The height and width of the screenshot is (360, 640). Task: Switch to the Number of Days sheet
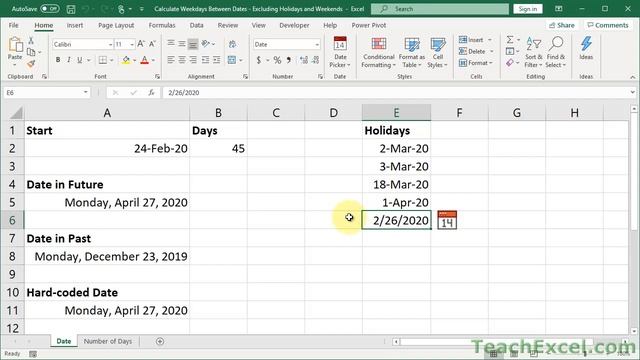pos(108,341)
